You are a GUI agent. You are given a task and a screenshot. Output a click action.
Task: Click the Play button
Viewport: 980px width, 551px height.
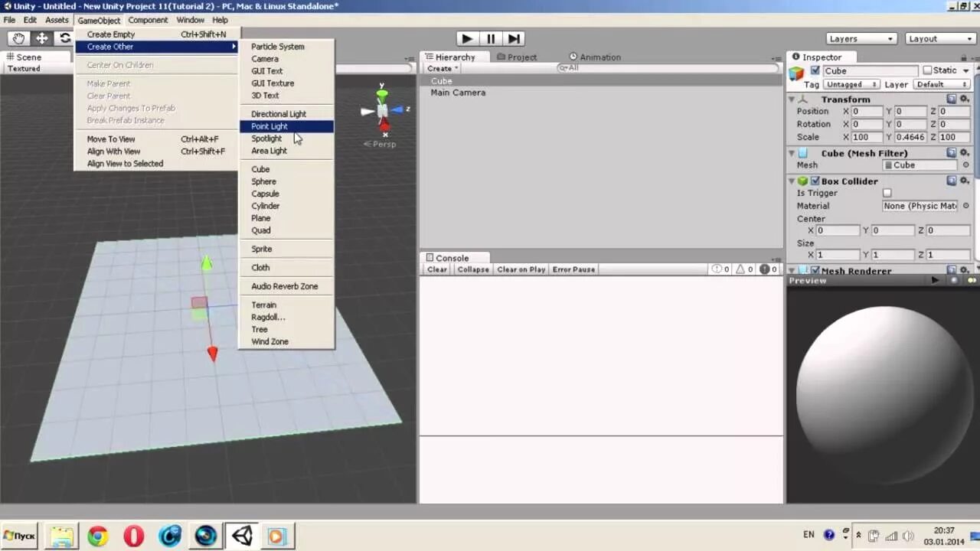pos(466,38)
